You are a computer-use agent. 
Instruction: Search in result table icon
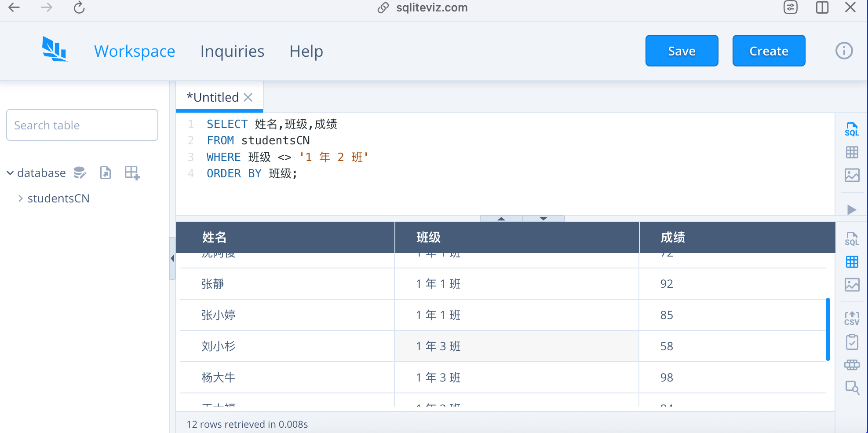pyautogui.click(x=852, y=388)
